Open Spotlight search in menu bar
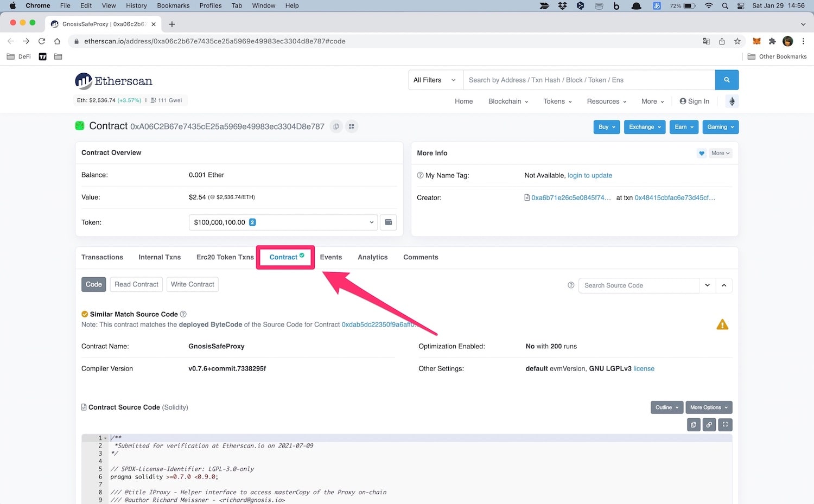The image size is (814, 504). (x=725, y=5)
